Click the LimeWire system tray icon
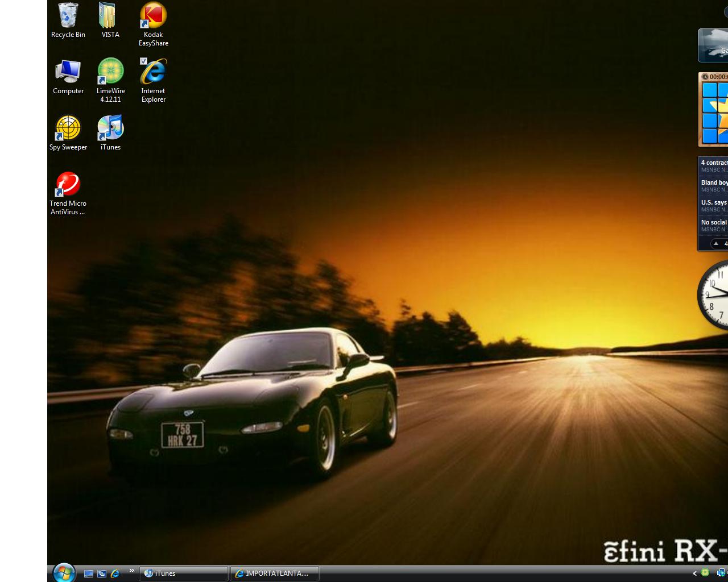Image resolution: width=728 pixels, height=582 pixels. pyautogui.click(x=705, y=573)
